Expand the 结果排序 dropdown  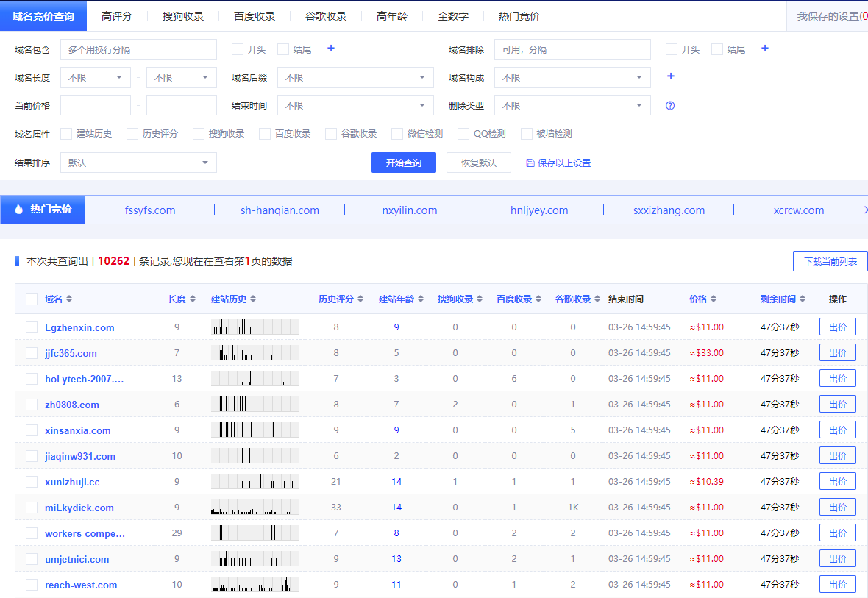(x=138, y=163)
